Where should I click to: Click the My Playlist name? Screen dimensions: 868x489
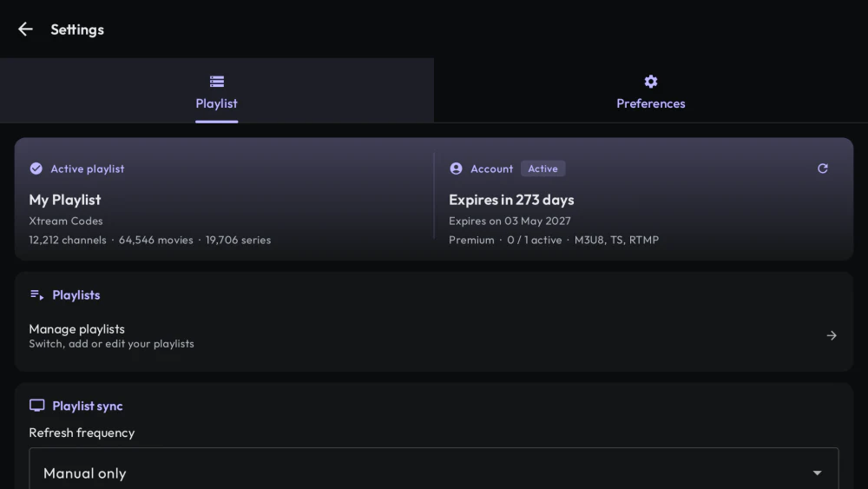[x=65, y=200]
